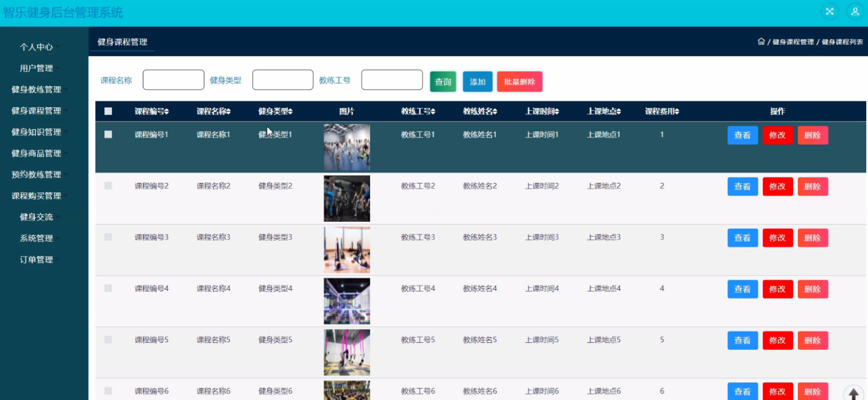The width and height of the screenshot is (868, 400).
Task: Expand the 健身教练管理 sidebar menu
Action: 37,89
